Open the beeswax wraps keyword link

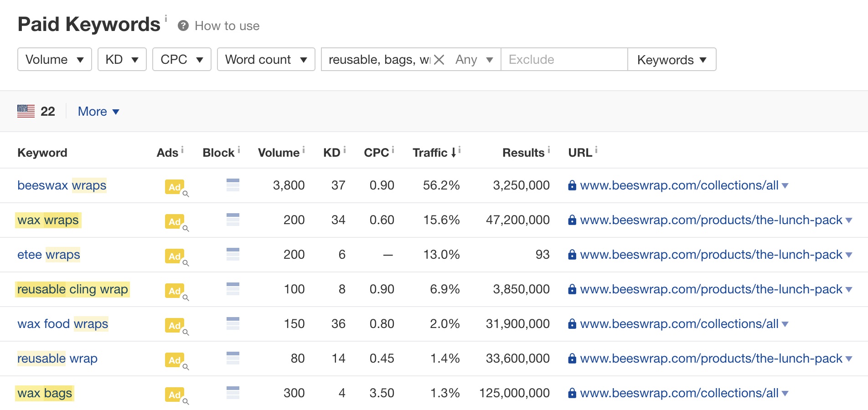[x=62, y=185]
